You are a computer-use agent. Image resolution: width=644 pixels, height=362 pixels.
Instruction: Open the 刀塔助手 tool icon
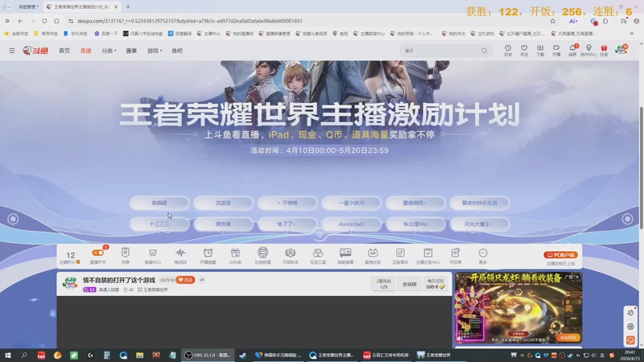pyautogui.click(x=291, y=256)
